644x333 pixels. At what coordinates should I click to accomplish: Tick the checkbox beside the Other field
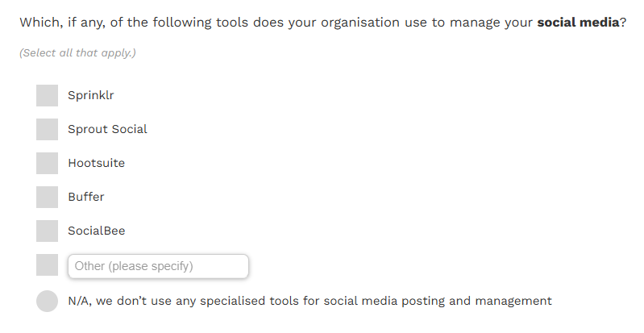coord(47,264)
